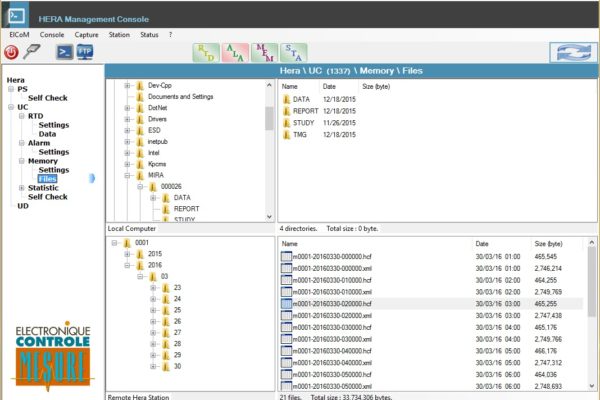Select the 000026 folder under MIRA

tap(171, 187)
